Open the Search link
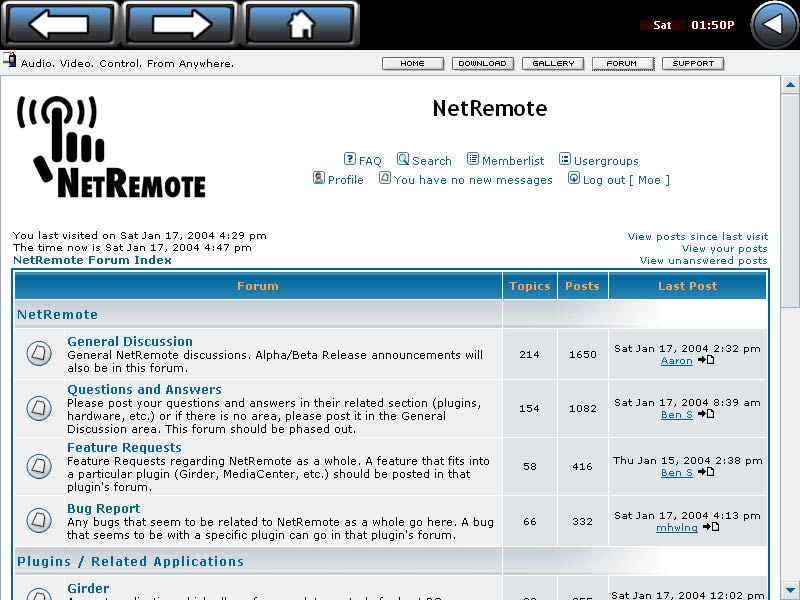 click(432, 161)
